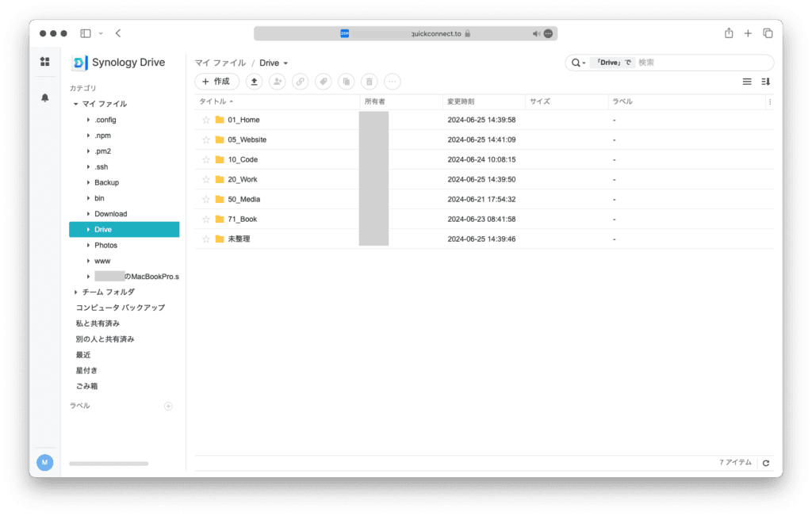
Task: Switch to list view layout icon
Action: tap(746, 81)
